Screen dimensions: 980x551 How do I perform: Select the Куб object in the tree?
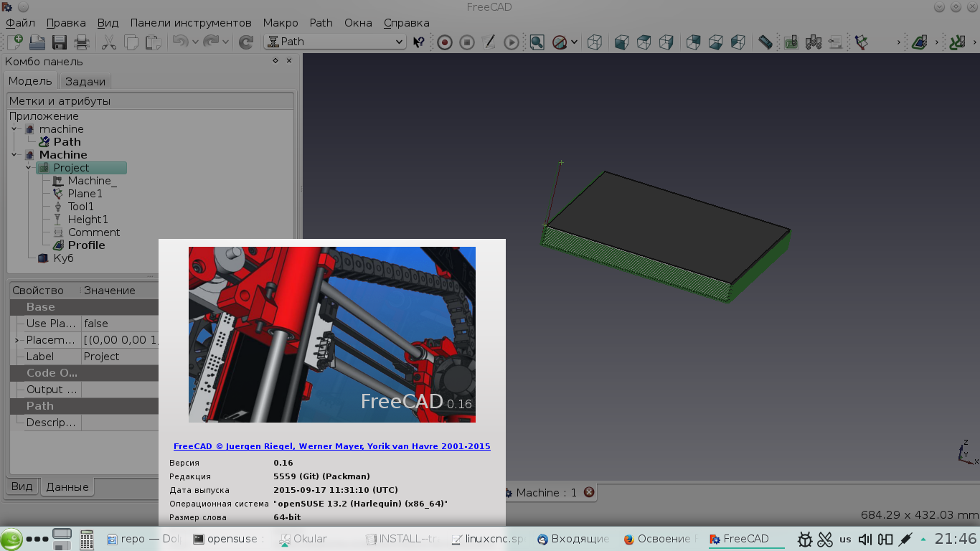[x=64, y=258]
